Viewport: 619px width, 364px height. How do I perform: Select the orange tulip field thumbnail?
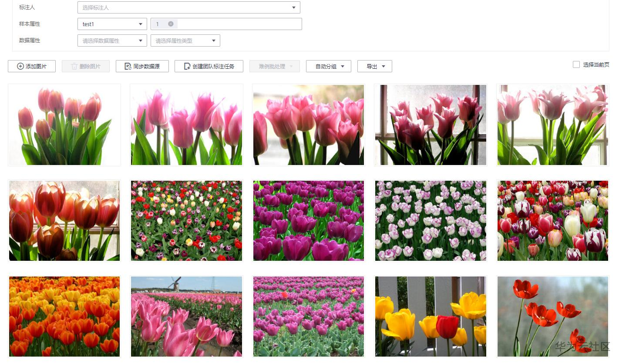pyautogui.click(x=64, y=316)
